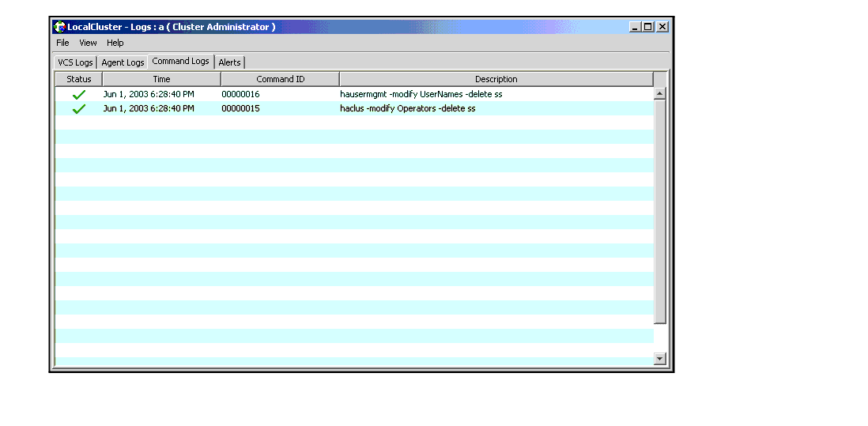Click scrollbar up arrow in log list

[660, 93]
